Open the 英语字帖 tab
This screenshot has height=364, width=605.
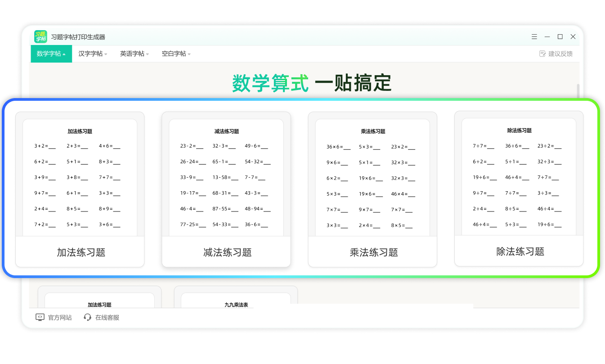click(134, 54)
